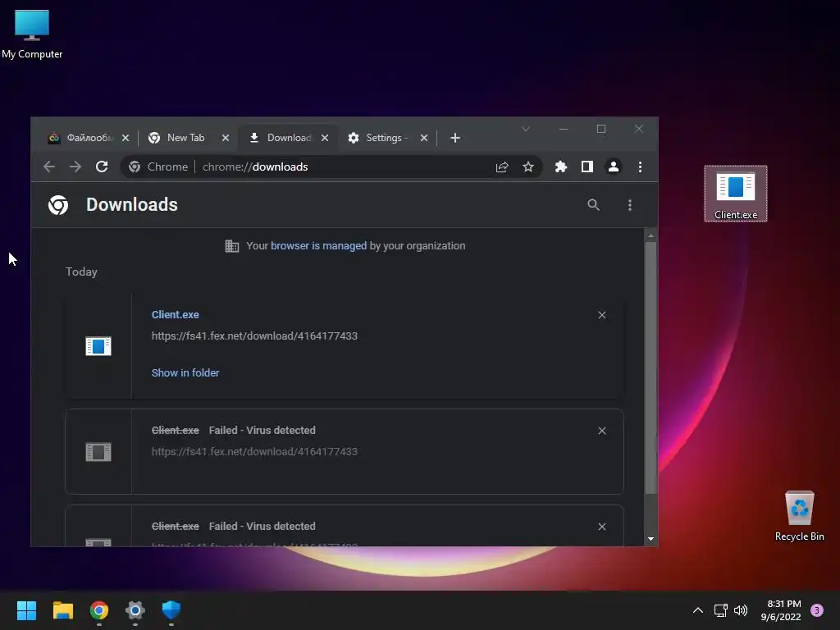The width and height of the screenshot is (840, 630).
Task: Click the browser forward arrow
Action: click(75, 167)
